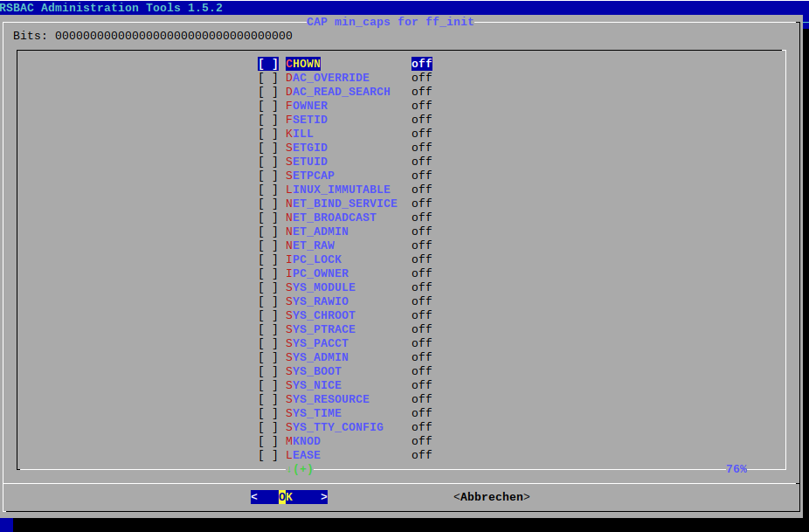
Task: Click the 76% scroll position indicator
Action: click(736, 469)
